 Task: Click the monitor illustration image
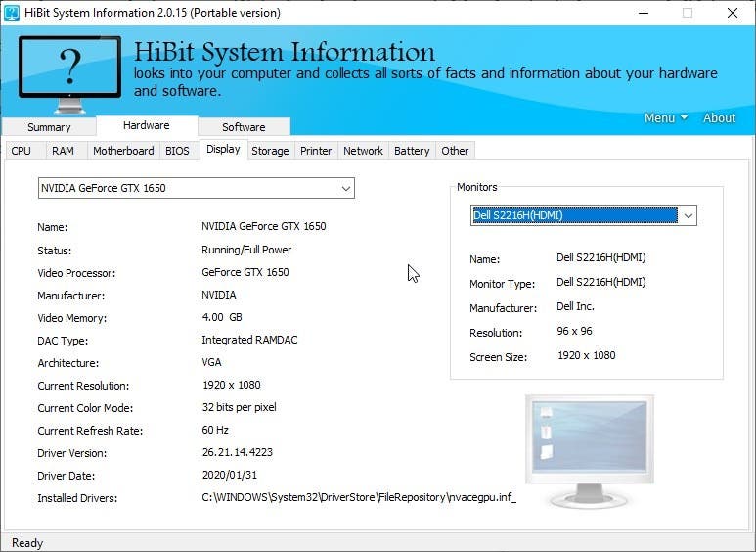[589, 450]
